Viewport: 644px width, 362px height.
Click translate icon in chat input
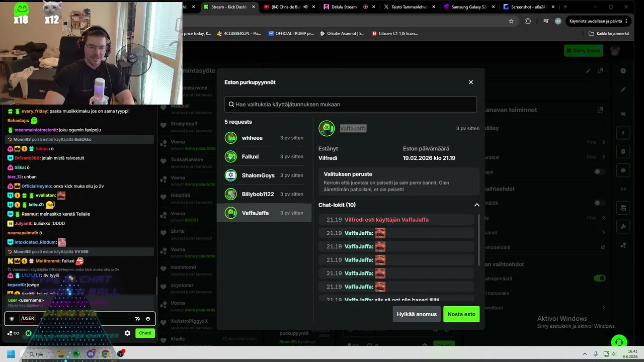137,319
